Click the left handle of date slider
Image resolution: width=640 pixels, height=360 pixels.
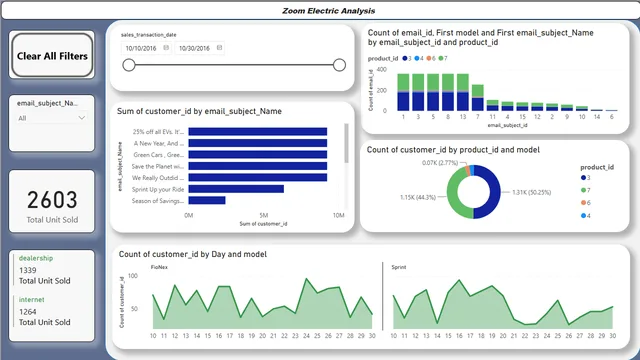tap(129, 65)
